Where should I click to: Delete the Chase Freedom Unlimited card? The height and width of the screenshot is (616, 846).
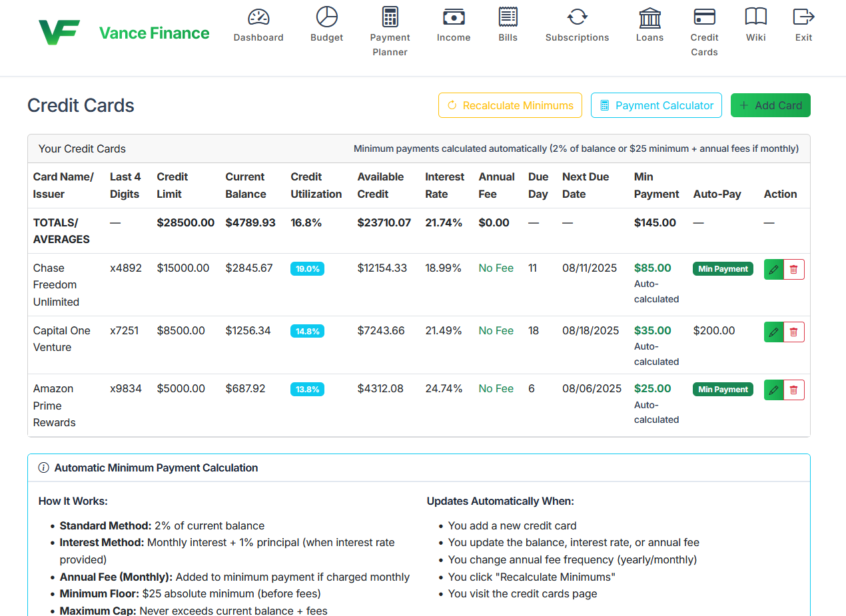pyautogui.click(x=794, y=269)
